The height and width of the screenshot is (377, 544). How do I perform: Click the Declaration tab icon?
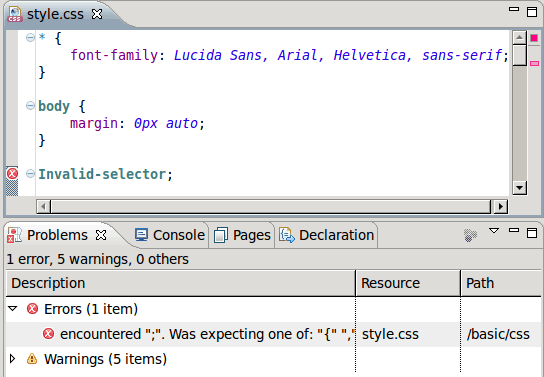pyautogui.click(x=287, y=235)
